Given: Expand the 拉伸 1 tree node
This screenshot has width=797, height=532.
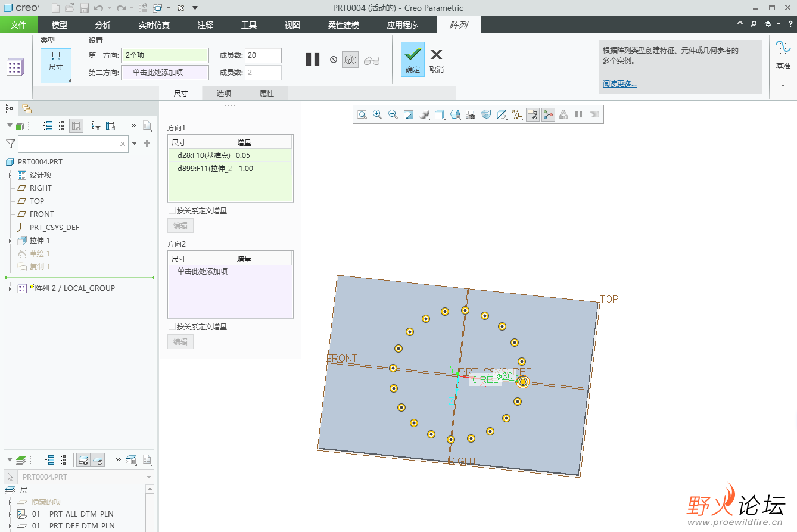Looking at the screenshot, I should click(10, 241).
